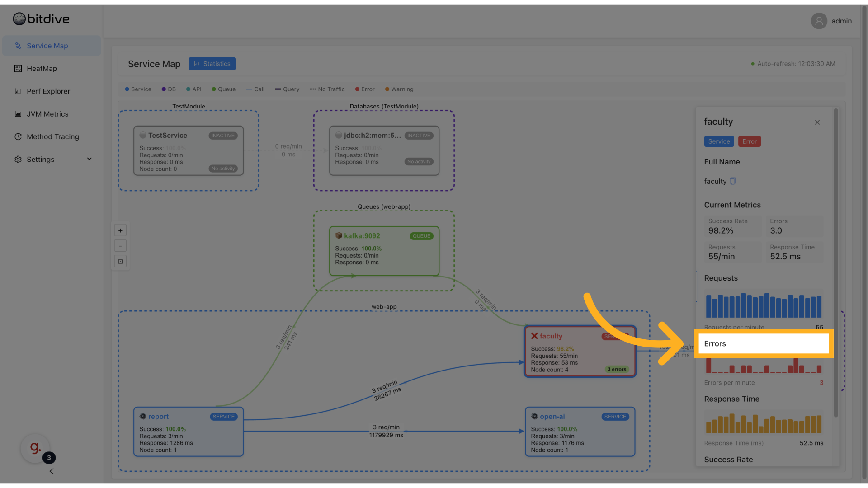Click the INACTIVE badge on TestService
This screenshot has width=868, height=488.
click(223, 136)
